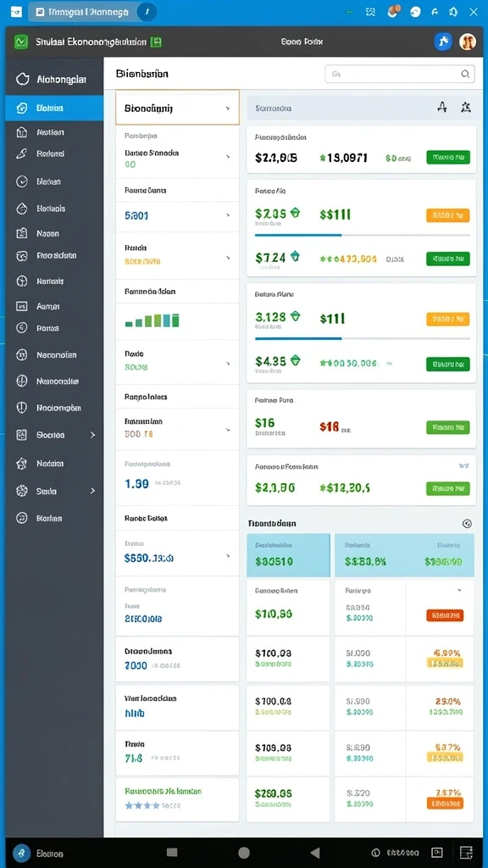Open the chevron dropdown in the lower table header
The width and height of the screenshot is (488, 868).
coord(459,591)
